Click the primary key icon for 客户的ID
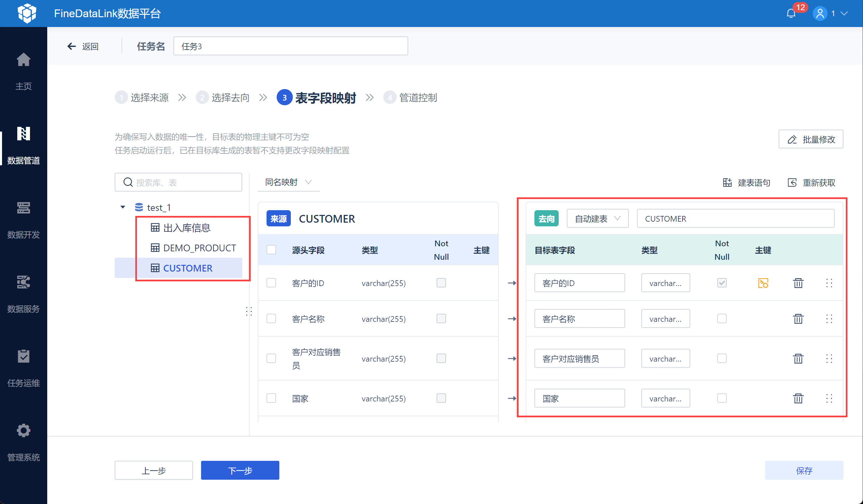Viewport: 863px width, 504px height. point(763,283)
